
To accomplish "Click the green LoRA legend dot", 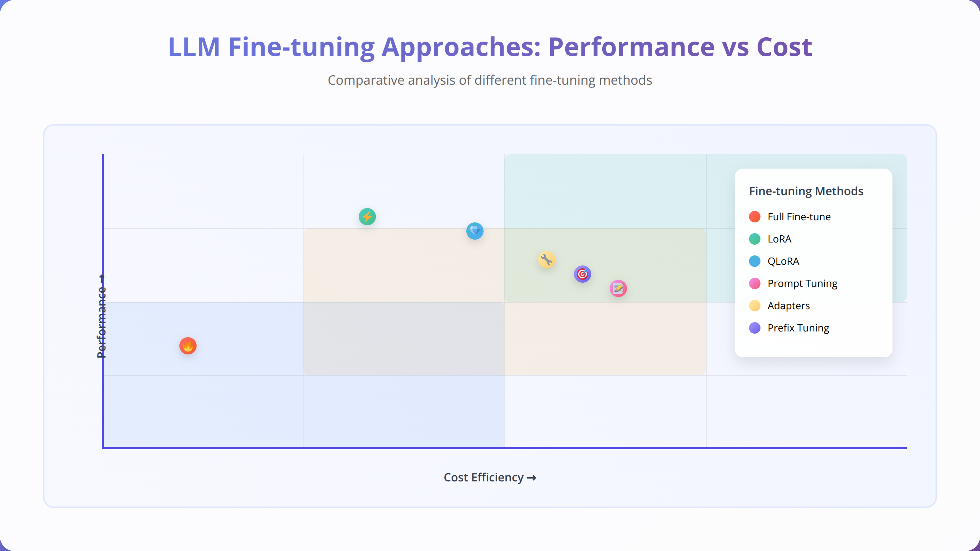I will pos(755,239).
